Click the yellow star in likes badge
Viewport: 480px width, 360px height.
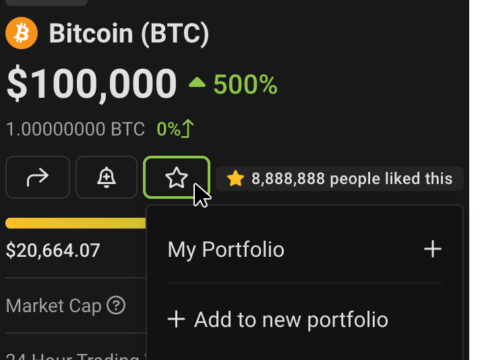(x=235, y=178)
